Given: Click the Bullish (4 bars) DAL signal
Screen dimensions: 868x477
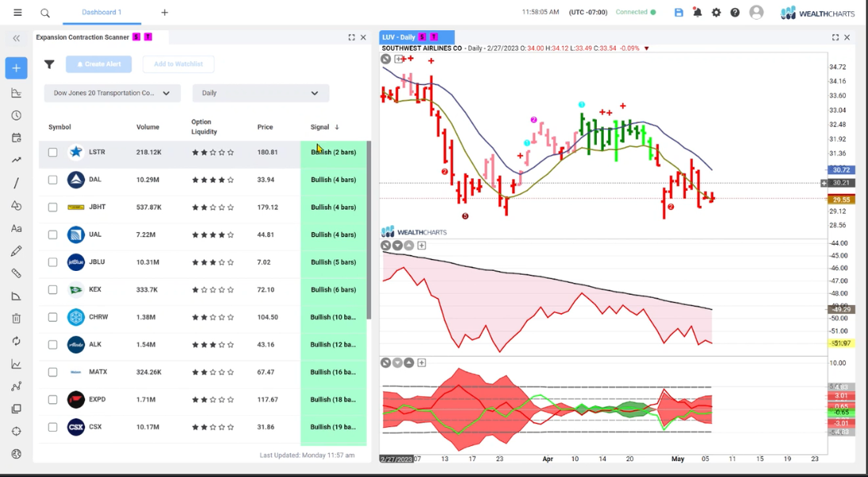Looking at the screenshot, I should tap(333, 180).
